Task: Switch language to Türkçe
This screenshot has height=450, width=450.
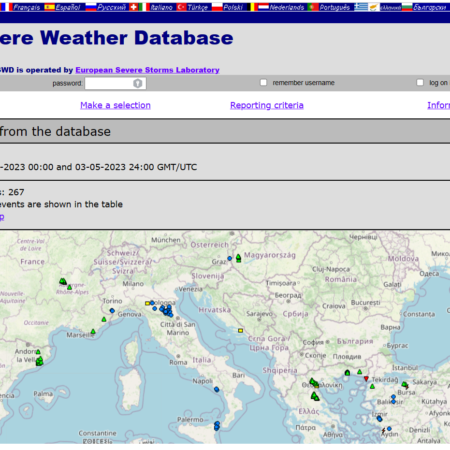Action: tap(197, 7)
